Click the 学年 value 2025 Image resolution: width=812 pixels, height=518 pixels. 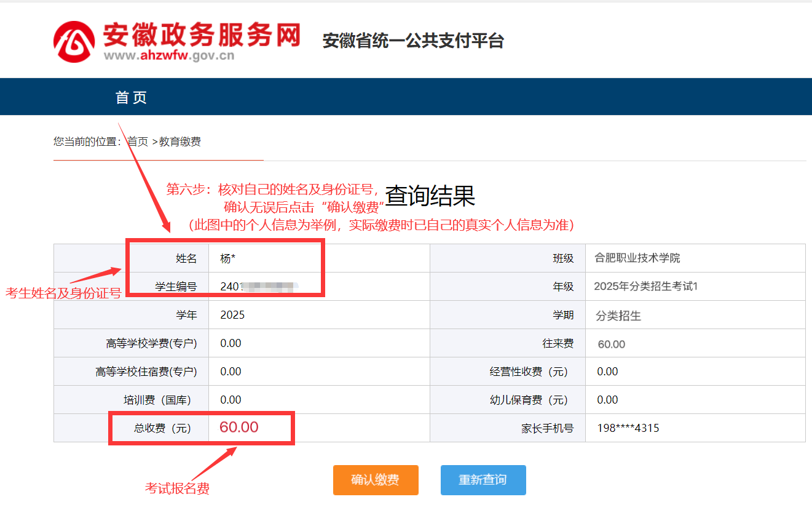[232, 315]
